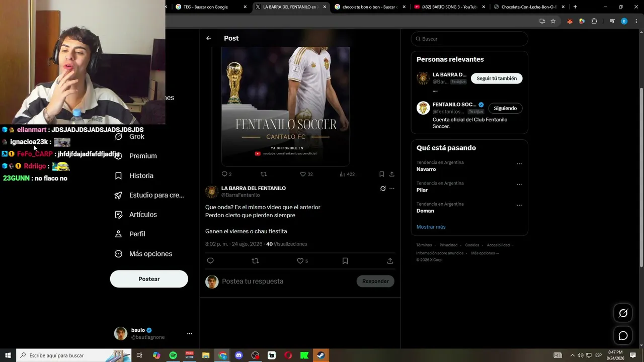Open File Explorer from the taskbar
Screen dimensions: 644x362
pos(206,355)
